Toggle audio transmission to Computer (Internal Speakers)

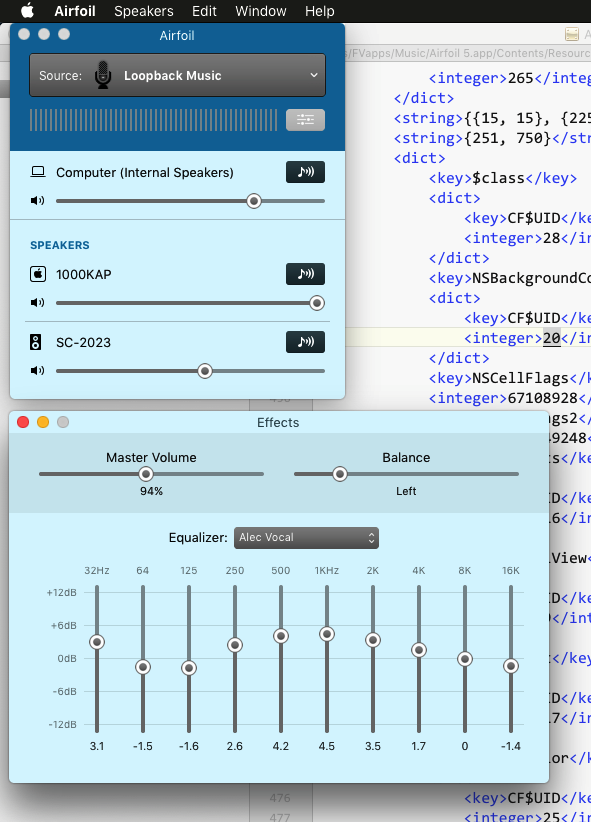pyautogui.click(x=305, y=171)
